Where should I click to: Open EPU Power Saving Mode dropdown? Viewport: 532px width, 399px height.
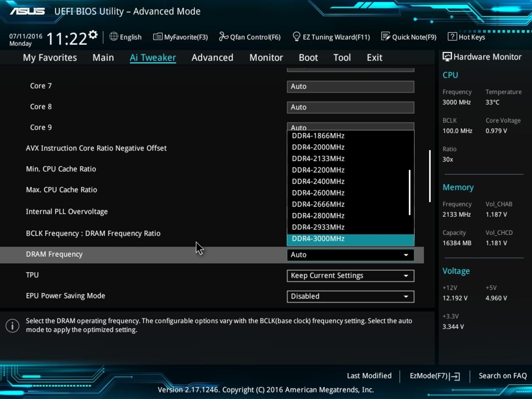(x=350, y=296)
